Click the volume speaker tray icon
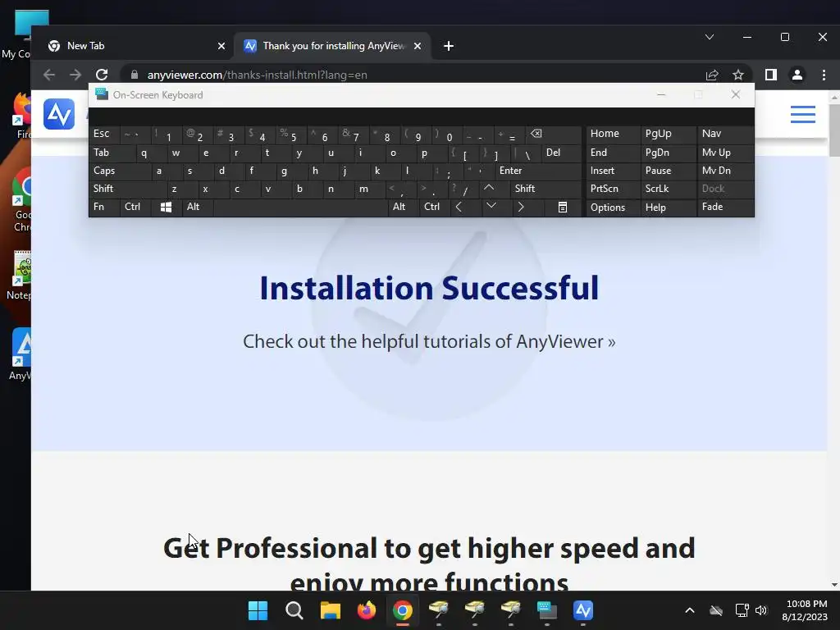Viewport: 840px width, 630px height. coord(760,610)
